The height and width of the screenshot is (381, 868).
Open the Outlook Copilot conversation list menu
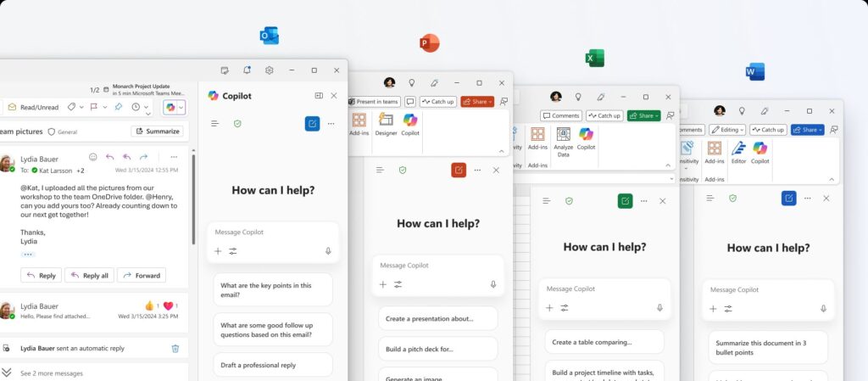tap(214, 124)
